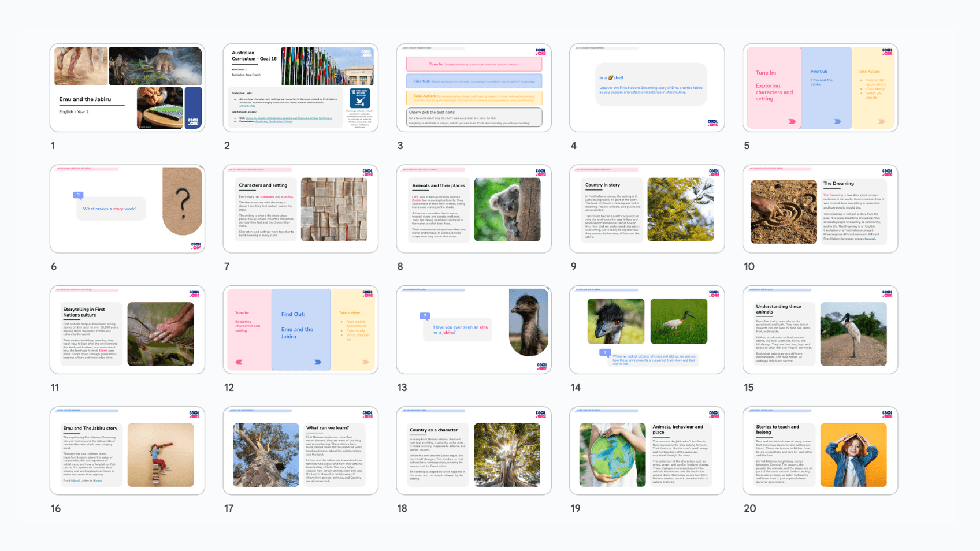Click the speech bubble icon on slide 14
980x551 pixels.
pyautogui.click(x=605, y=352)
